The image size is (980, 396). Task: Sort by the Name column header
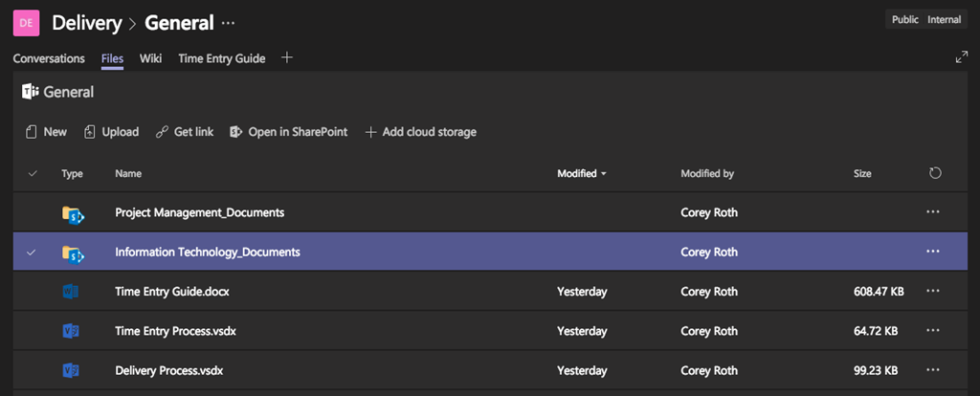(x=128, y=174)
